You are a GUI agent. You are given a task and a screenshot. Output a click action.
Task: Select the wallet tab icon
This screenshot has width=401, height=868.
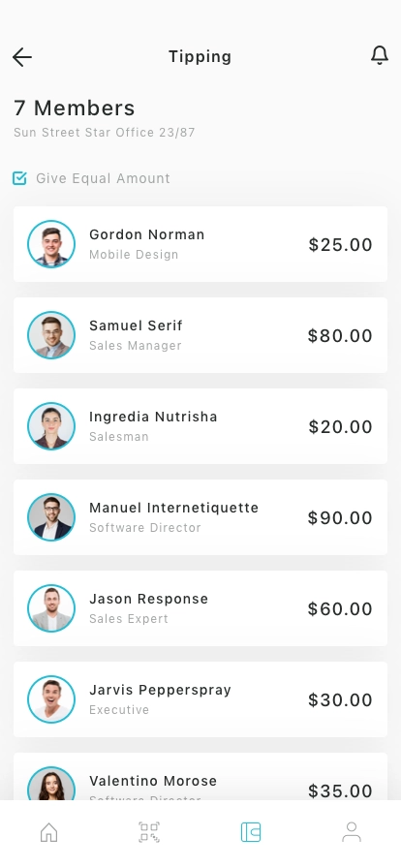coord(251,832)
